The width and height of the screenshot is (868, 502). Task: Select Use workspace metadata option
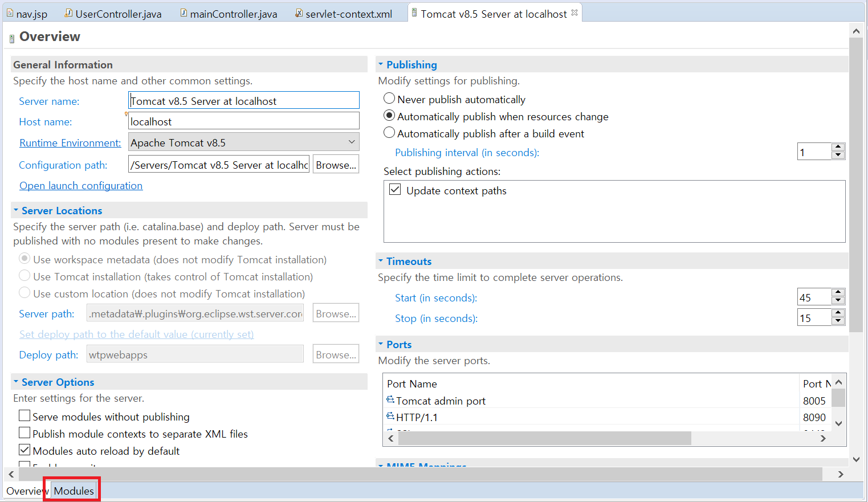25,259
